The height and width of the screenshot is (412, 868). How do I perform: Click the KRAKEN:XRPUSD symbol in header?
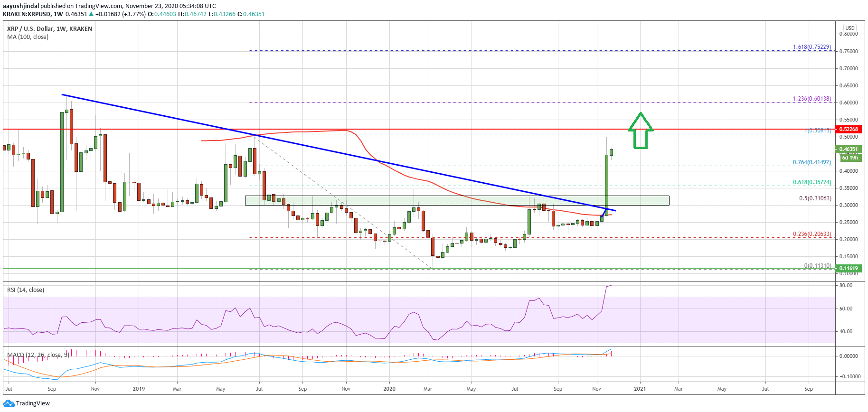[x=27, y=14]
